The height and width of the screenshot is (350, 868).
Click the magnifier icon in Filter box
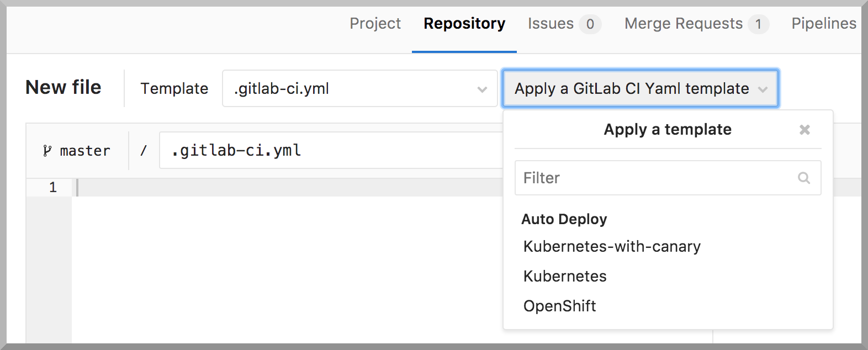coord(804,178)
